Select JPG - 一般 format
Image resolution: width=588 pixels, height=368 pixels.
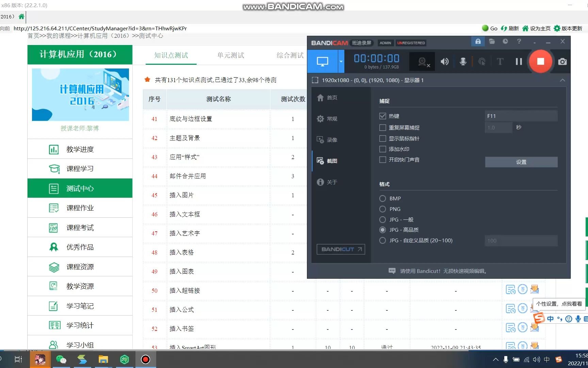(382, 219)
